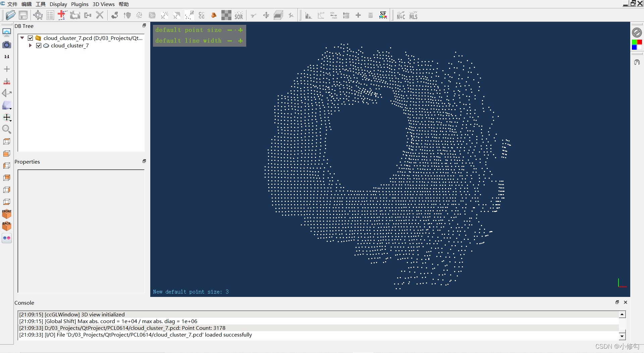Open the pivot visibility dropdown icon
The height and width of the screenshot is (353, 644).
pyautogui.click(x=7, y=118)
